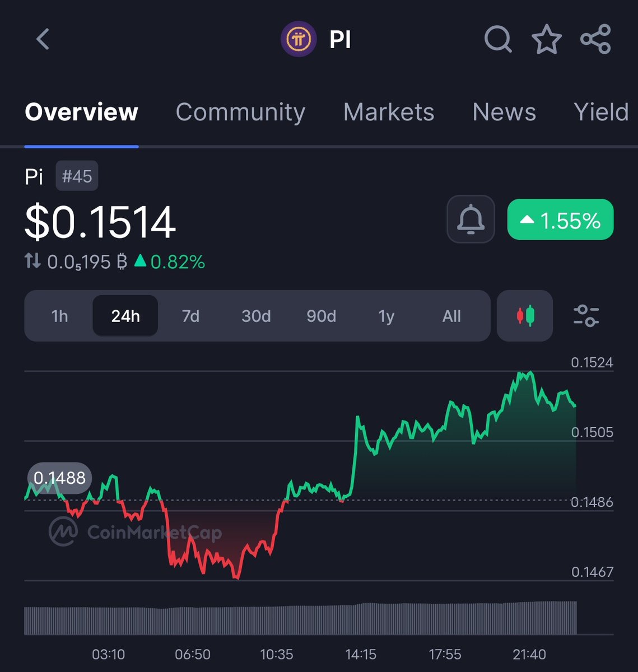
Task: Tap the #45 rank badge
Action: tap(77, 176)
